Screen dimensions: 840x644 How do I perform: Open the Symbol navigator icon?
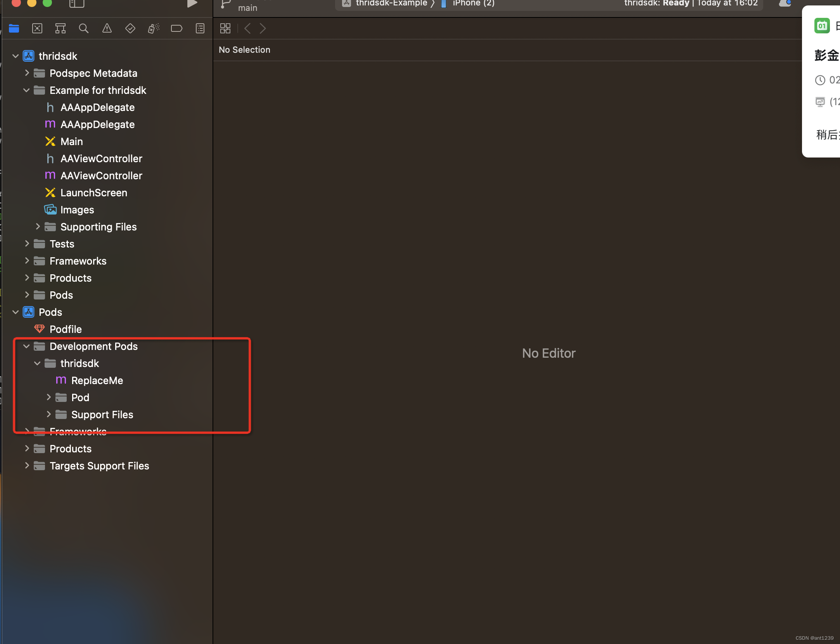coord(60,28)
